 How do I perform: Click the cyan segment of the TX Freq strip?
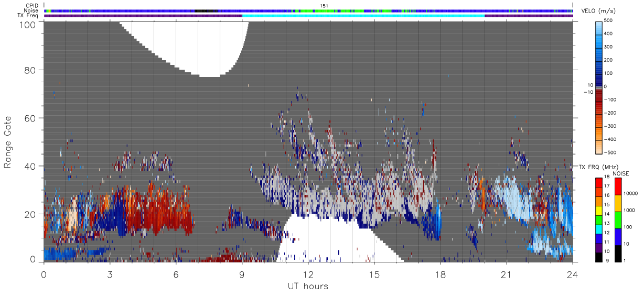point(363,16)
